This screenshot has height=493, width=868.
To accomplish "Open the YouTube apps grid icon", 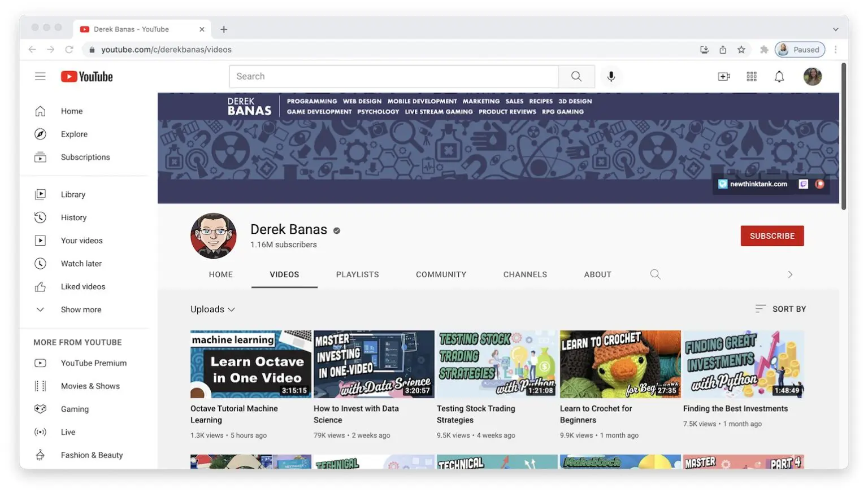I will [x=752, y=76].
